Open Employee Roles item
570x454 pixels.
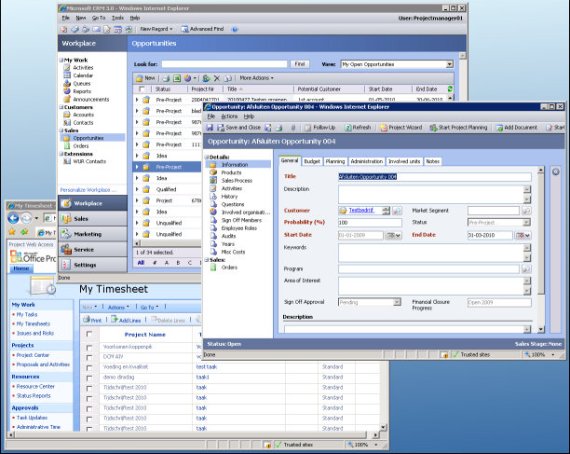point(239,228)
